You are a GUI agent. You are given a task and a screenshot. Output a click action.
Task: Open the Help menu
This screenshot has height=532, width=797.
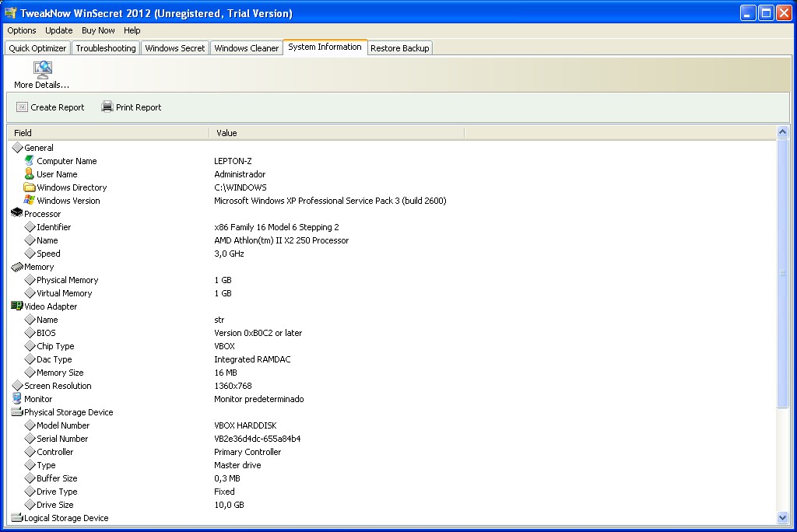pyautogui.click(x=132, y=30)
